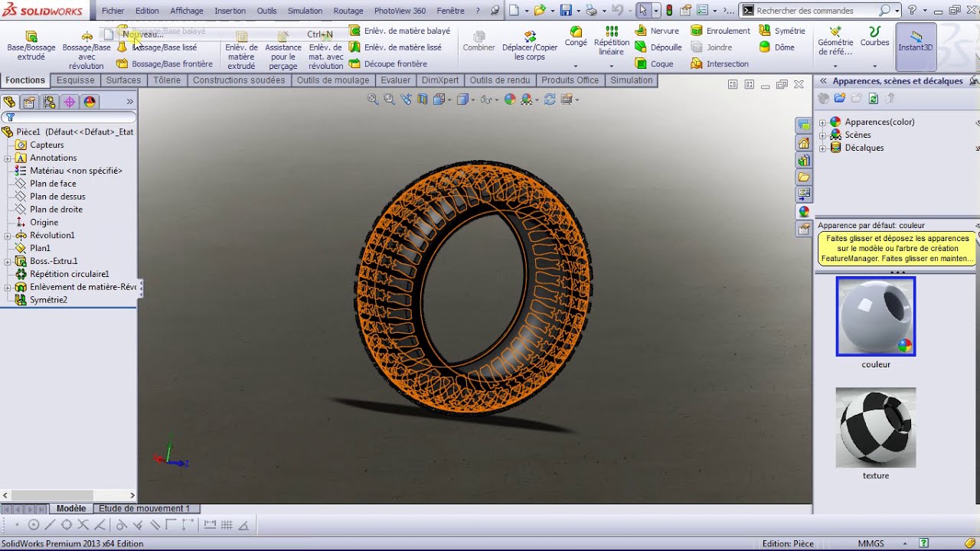Switch to the Surfaces tab

click(123, 80)
